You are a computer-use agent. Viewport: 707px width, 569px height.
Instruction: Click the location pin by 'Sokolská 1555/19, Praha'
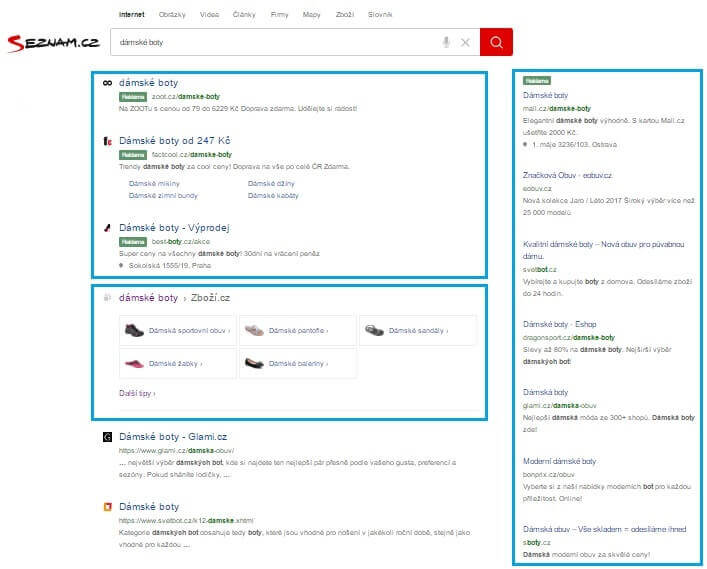point(121,266)
